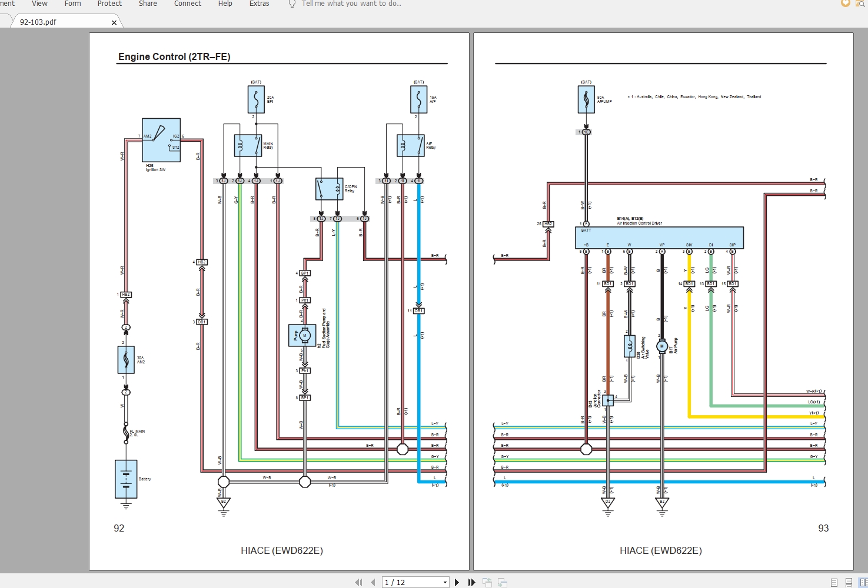Click the lightbulb icon next to Tell me
868x588 pixels.
coord(291,4)
